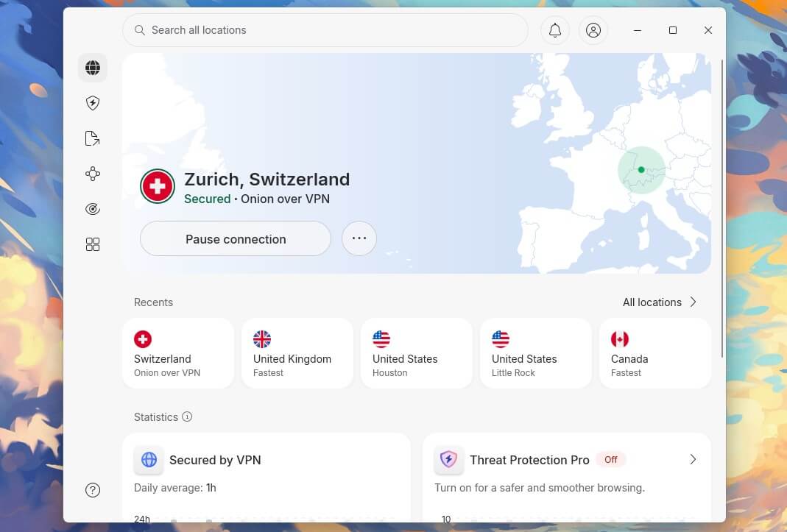
Task: Click the Threat Protection Pro shield icon
Action: coord(448,460)
